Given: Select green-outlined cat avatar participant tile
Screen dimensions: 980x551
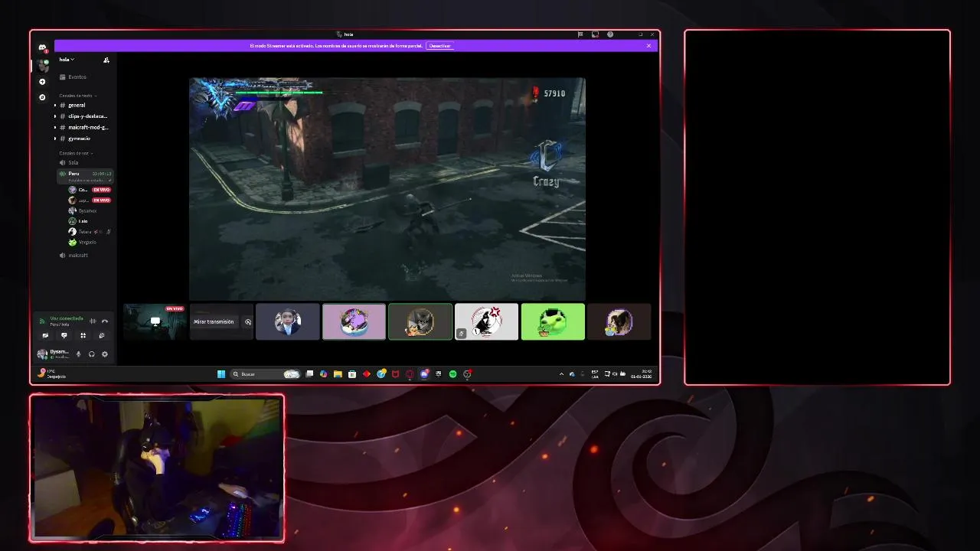Looking at the screenshot, I should coord(420,321).
